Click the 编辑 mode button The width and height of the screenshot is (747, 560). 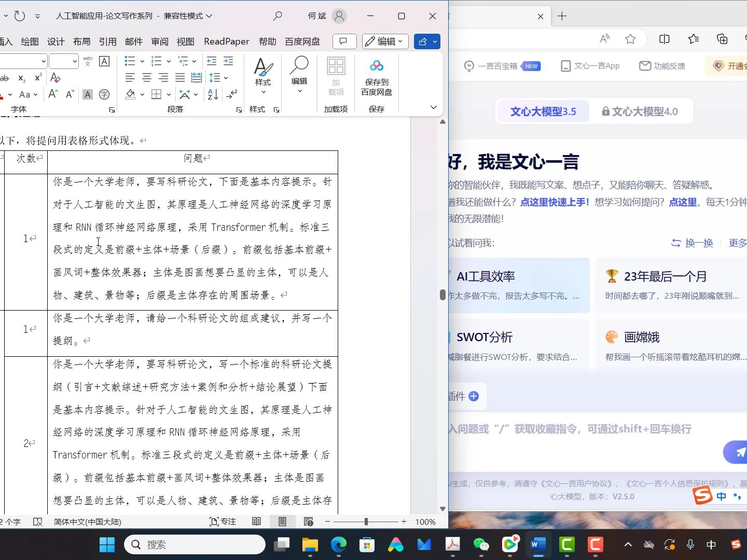(385, 41)
